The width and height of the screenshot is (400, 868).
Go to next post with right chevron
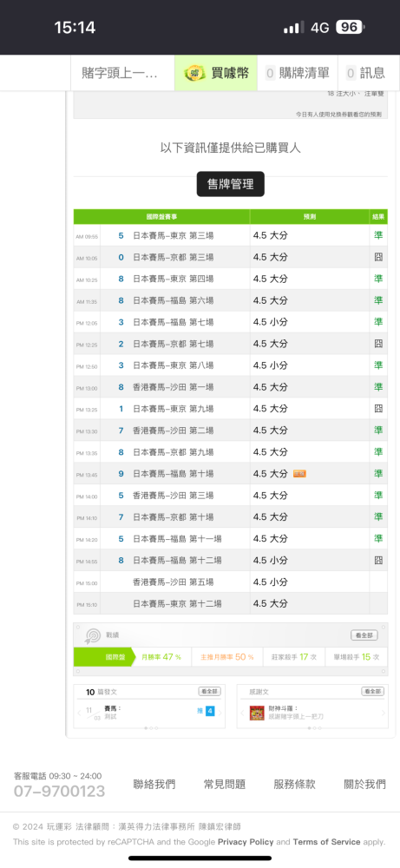(220, 713)
